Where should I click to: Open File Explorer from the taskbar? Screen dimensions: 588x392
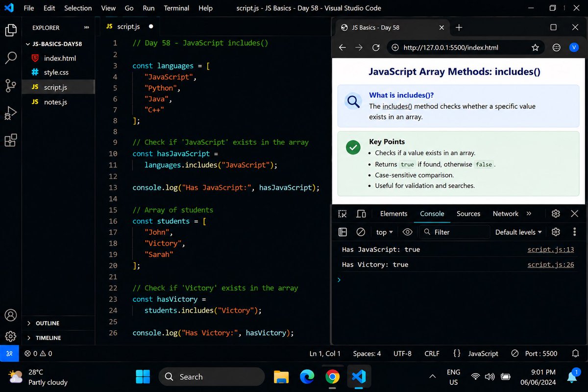click(x=281, y=376)
